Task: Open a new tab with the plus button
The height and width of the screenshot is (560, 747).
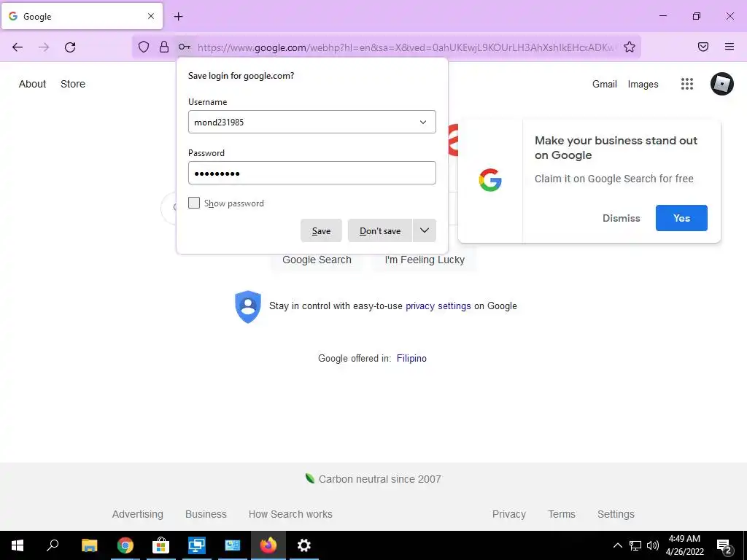Action: (x=178, y=16)
